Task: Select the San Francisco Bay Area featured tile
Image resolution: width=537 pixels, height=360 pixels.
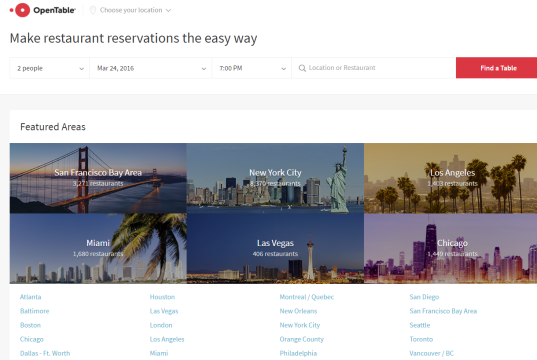Action: point(98,178)
